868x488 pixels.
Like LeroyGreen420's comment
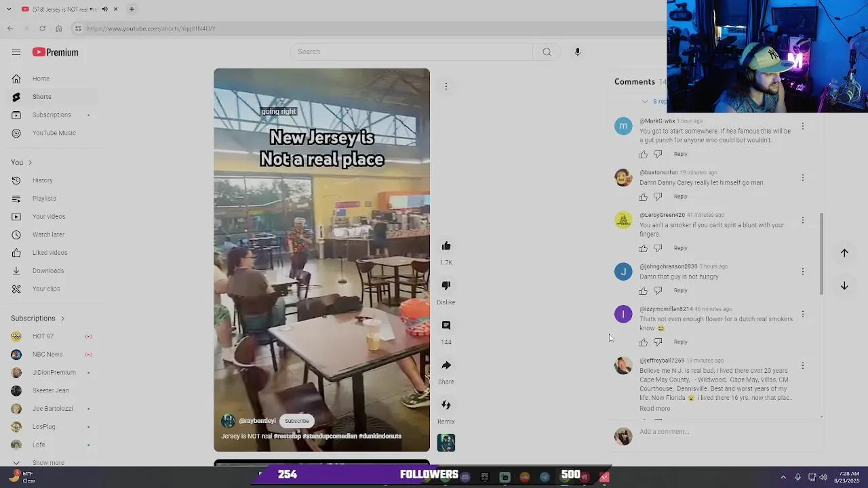(644, 249)
